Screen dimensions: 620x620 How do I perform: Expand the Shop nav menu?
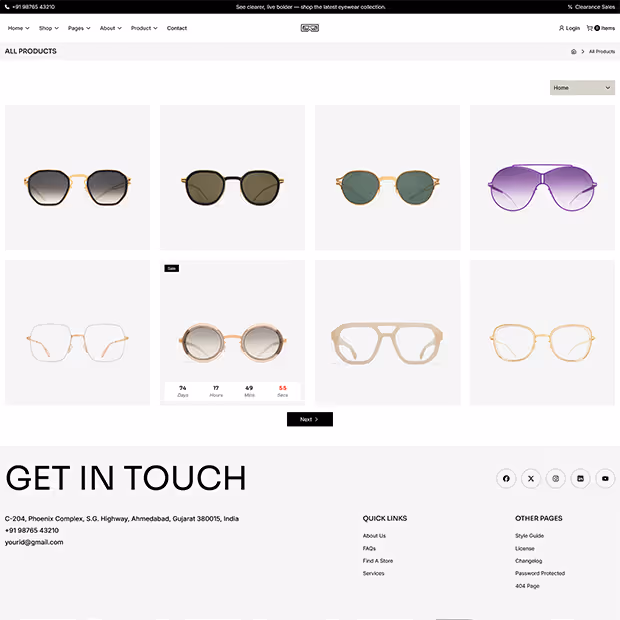49,28
